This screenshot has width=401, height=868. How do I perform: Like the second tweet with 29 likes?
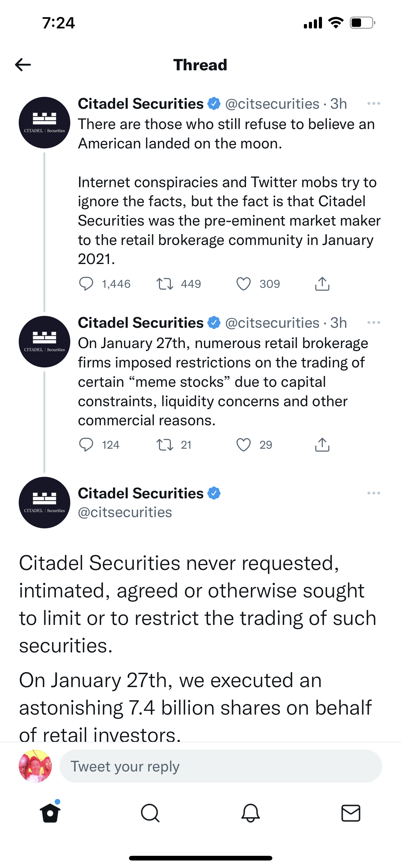[243, 445]
